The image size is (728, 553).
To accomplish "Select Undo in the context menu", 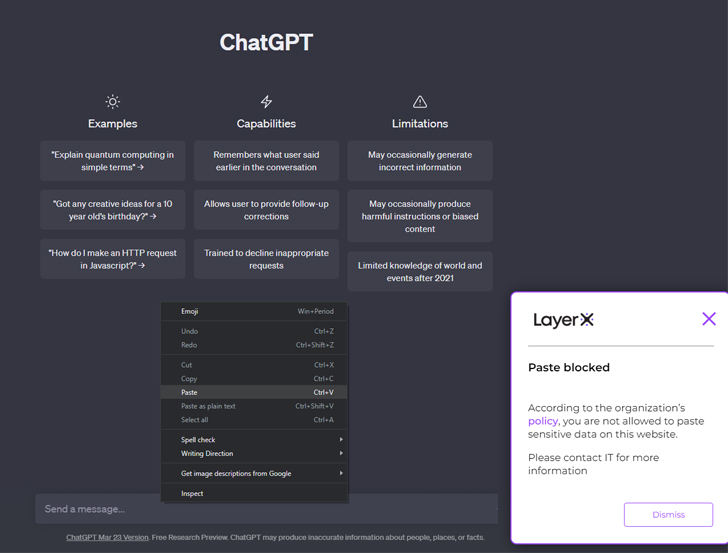I will [254, 331].
